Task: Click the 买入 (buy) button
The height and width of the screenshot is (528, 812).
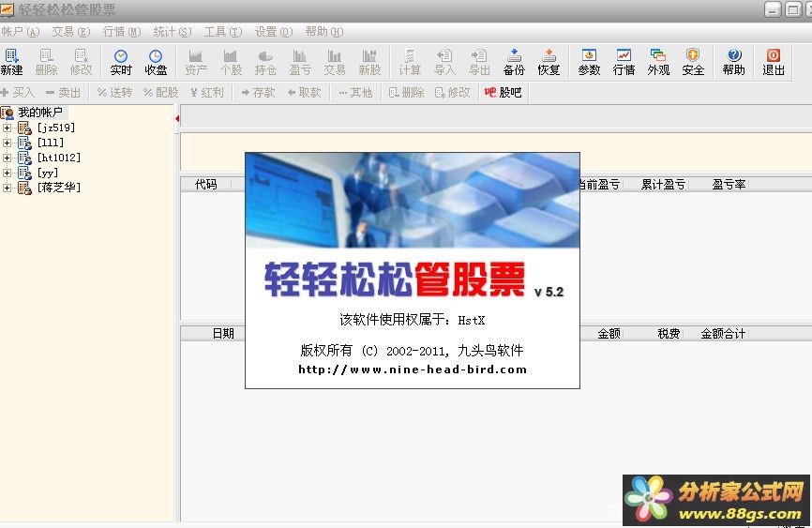Action: (x=18, y=92)
